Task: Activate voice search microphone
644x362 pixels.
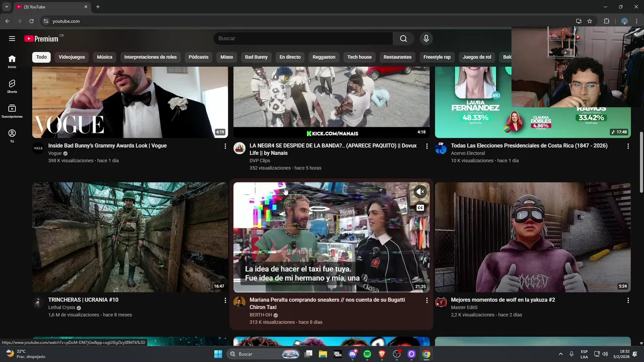Action: (426, 39)
